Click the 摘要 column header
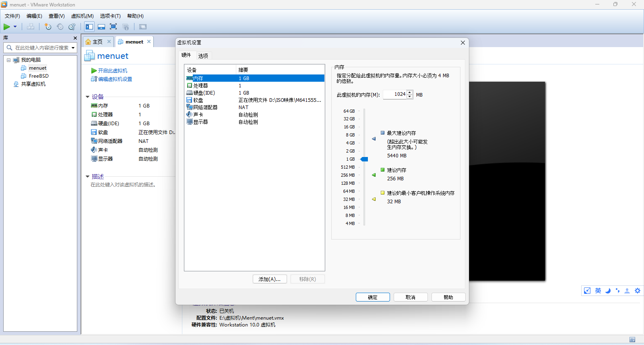This screenshot has height=345, width=644. click(280, 70)
